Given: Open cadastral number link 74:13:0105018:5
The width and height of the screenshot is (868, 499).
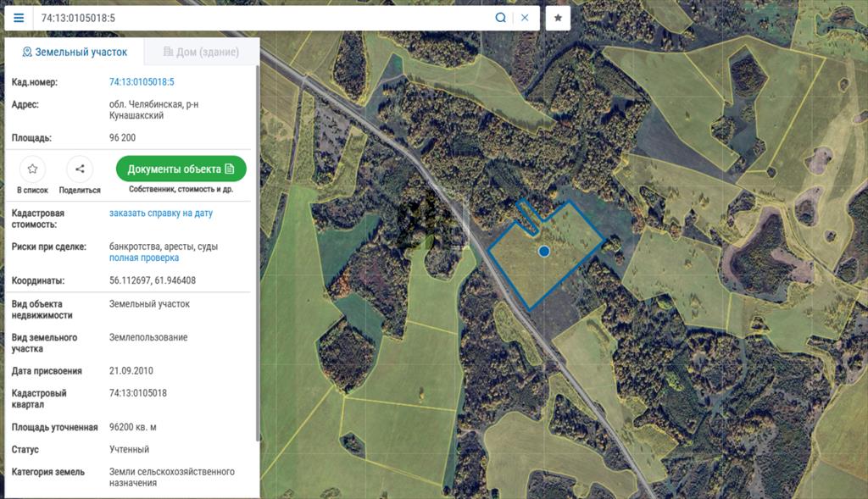Looking at the screenshot, I should 142,82.
